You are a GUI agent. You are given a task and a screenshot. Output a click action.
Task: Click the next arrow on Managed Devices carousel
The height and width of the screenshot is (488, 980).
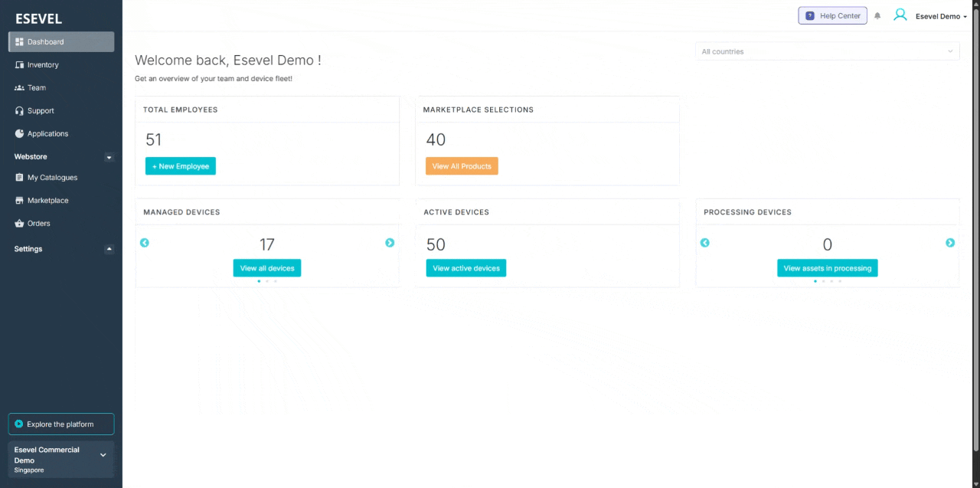tap(390, 243)
